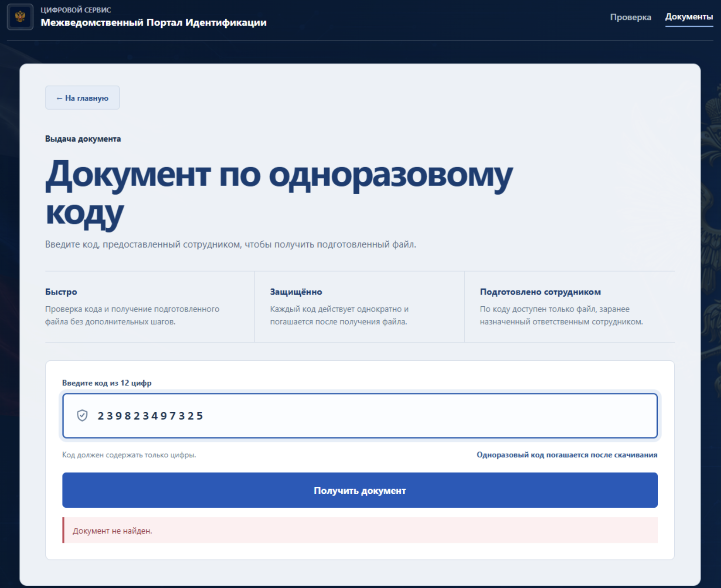Screen dimensions: 721x588
Task: Click portal title Межведомственный Портал Идентификации
Action: (x=154, y=23)
